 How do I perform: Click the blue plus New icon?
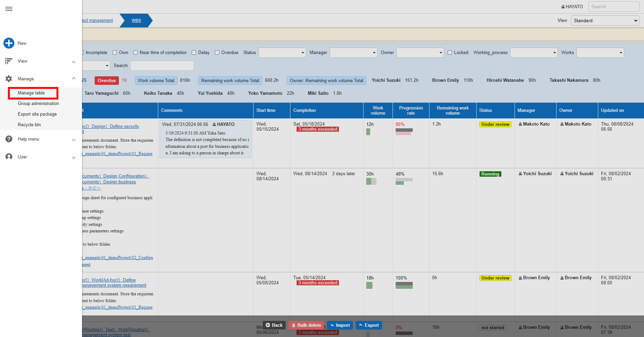click(x=9, y=43)
